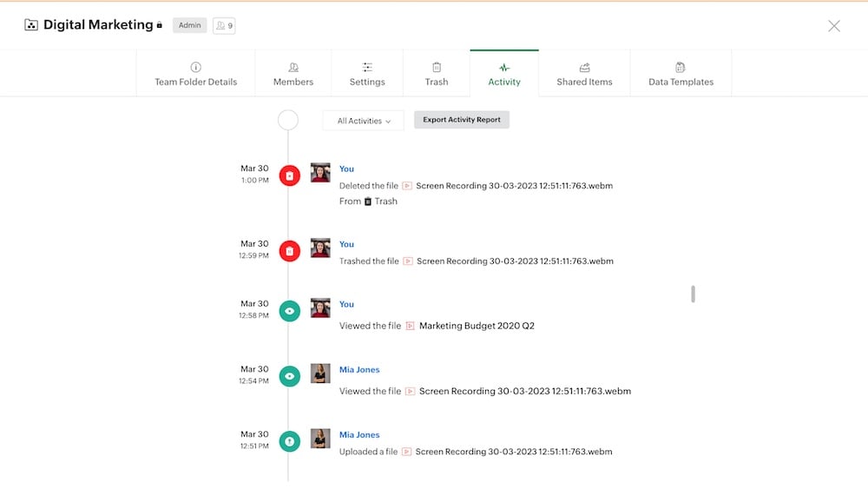868x496 pixels.
Task: Click the video file icon in Deleted entry
Action: click(x=407, y=186)
